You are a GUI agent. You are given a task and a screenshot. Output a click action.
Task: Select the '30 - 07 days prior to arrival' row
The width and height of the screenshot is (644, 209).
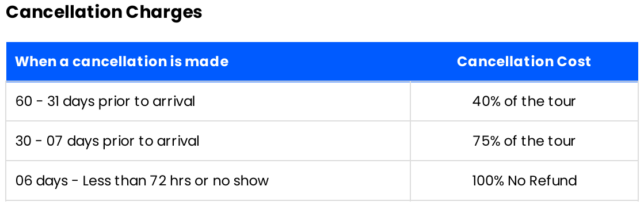tap(322, 141)
